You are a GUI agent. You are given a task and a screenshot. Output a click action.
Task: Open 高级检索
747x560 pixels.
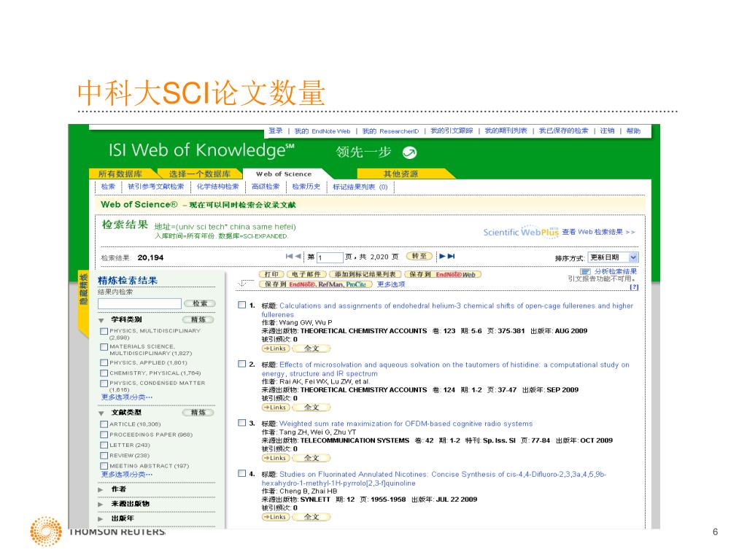[266, 187]
